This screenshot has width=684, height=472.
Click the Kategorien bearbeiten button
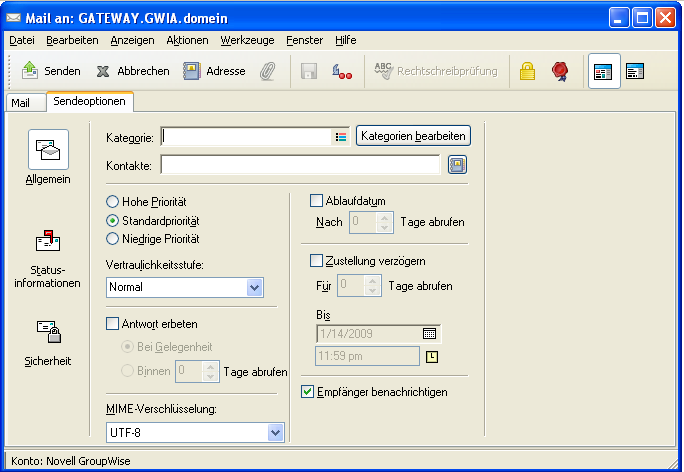tap(413, 136)
